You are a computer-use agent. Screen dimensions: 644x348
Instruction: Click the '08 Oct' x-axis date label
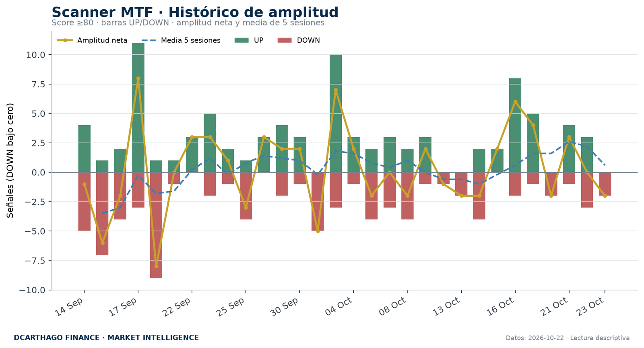[393, 307]
